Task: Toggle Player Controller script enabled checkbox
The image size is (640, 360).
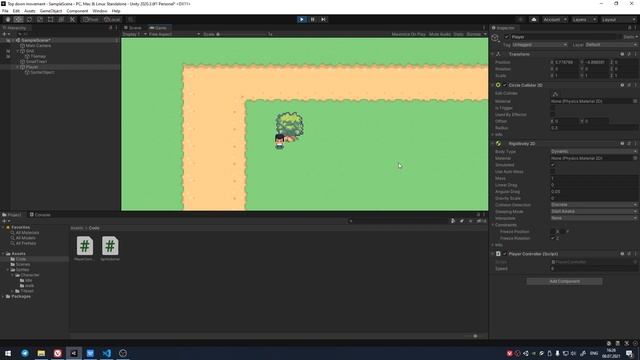Action: click(505, 254)
